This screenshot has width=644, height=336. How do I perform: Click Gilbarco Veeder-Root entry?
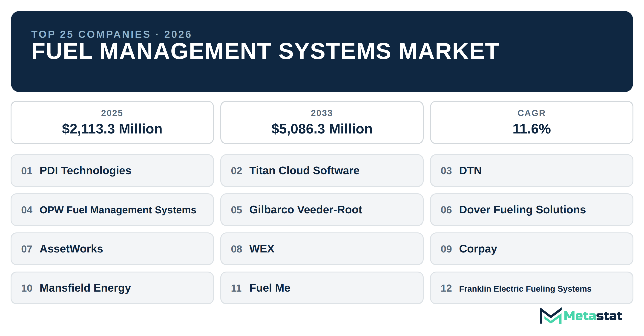pos(322,210)
